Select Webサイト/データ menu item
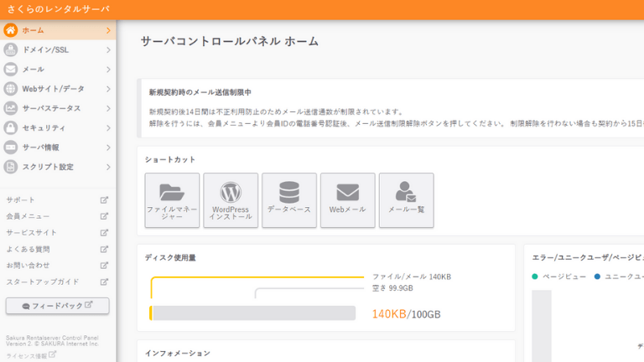Screen dimensions: 644x362 pyautogui.click(x=58, y=89)
